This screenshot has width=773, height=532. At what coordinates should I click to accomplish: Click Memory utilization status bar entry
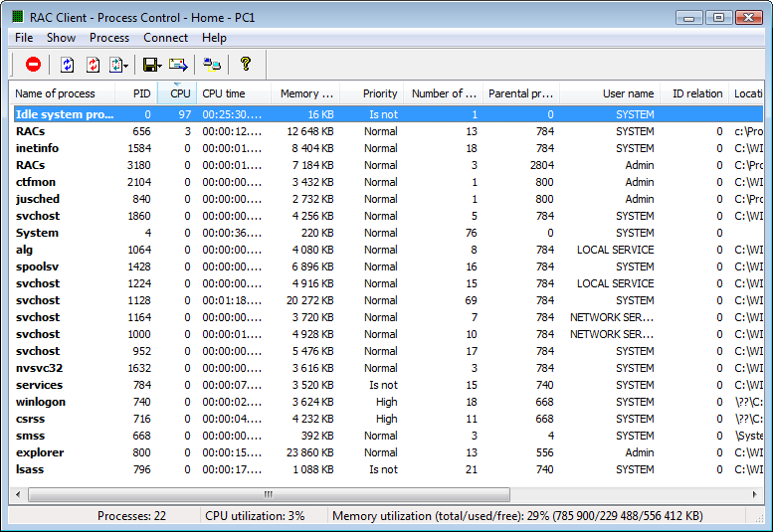tap(517, 516)
